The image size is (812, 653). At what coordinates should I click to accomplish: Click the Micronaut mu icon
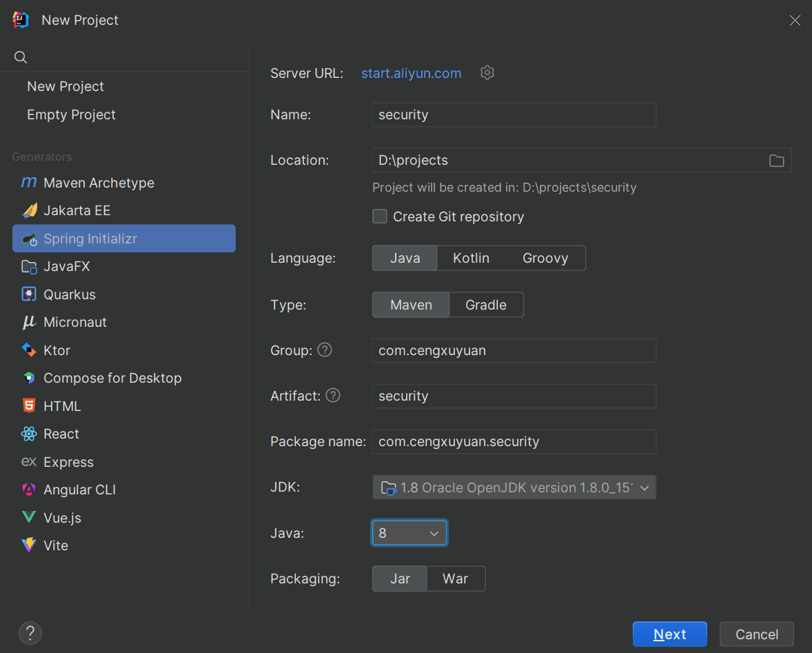pyautogui.click(x=29, y=322)
